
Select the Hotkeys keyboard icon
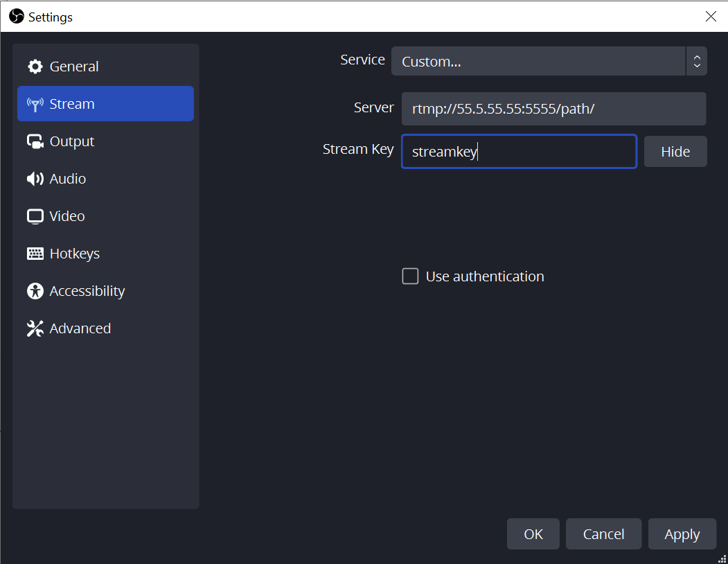pos(35,253)
